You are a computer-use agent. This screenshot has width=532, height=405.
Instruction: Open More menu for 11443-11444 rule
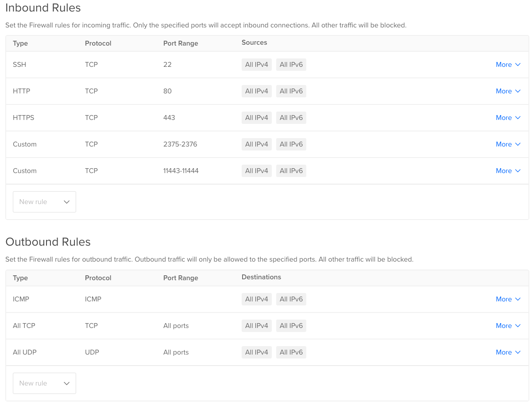(x=508, y=171)
